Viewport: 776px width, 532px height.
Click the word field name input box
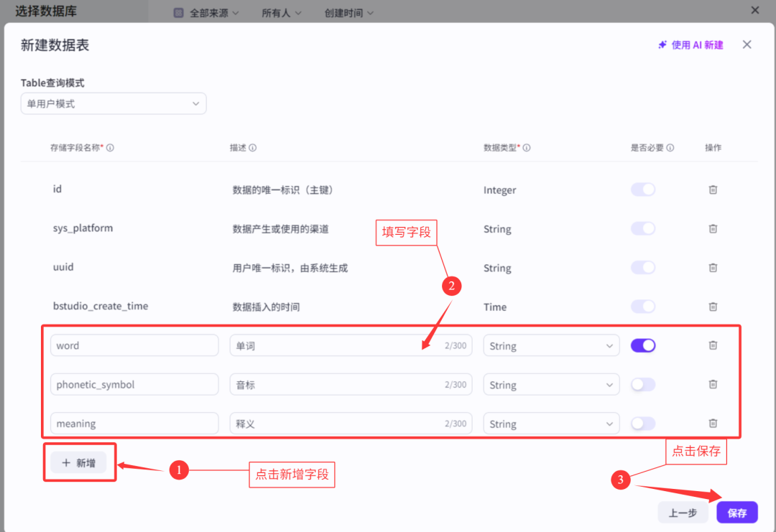134,345
